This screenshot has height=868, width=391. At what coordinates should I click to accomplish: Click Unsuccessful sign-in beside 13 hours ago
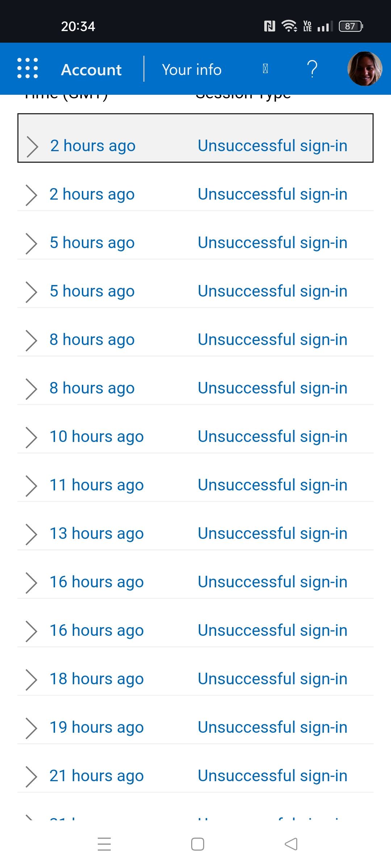click(x=272, y=533)
